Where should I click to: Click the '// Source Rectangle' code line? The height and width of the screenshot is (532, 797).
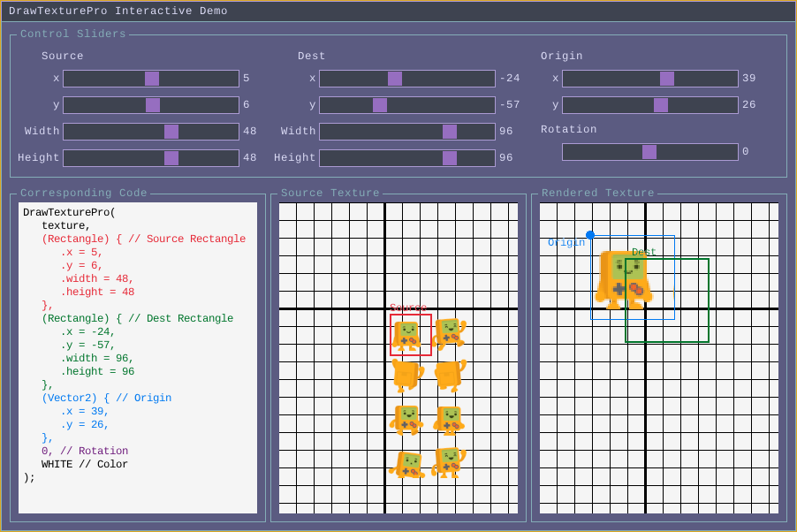click(144, 239)
